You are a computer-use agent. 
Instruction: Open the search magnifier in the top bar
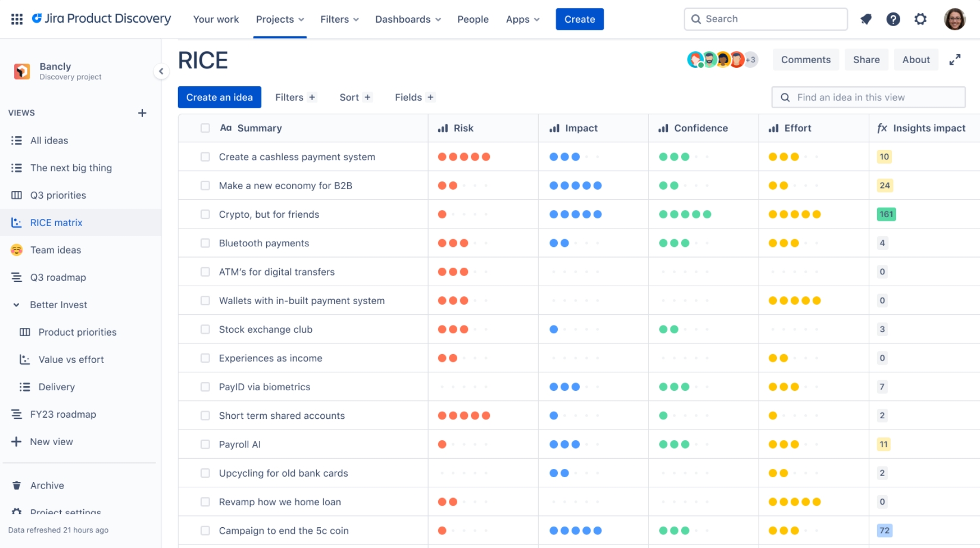pos(695,18)
